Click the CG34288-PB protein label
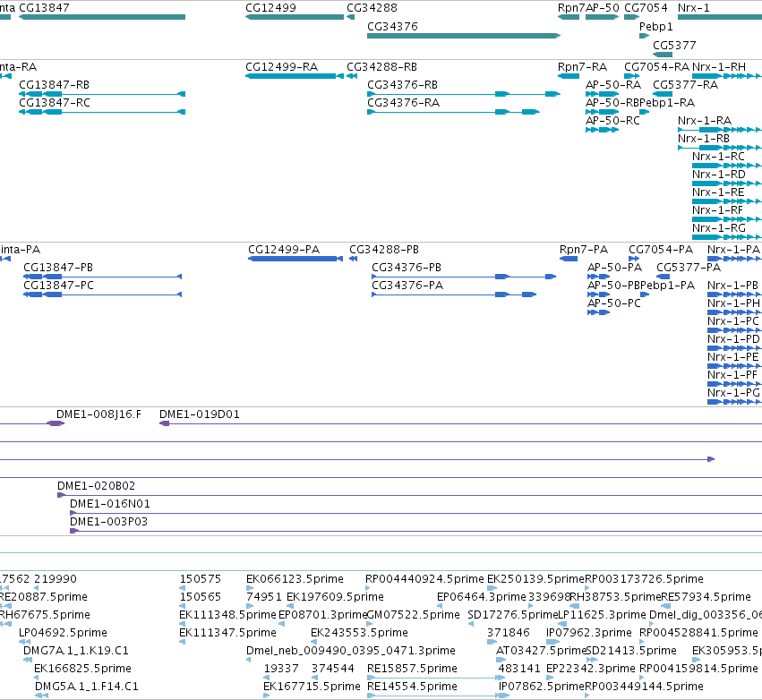Screen dimensions: 762x700 pyautogui.click(x=384, y=249)
